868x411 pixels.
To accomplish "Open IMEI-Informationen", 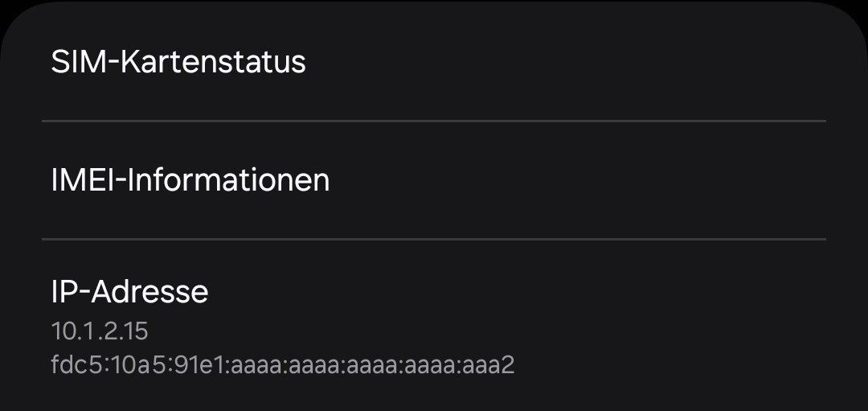I will coord(190,180).
